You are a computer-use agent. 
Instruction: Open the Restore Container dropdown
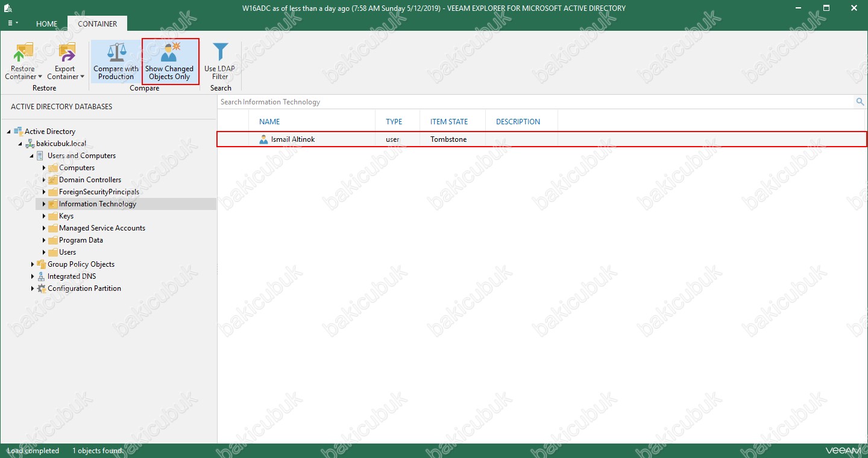pyautogui.click(x=24, y=61)
